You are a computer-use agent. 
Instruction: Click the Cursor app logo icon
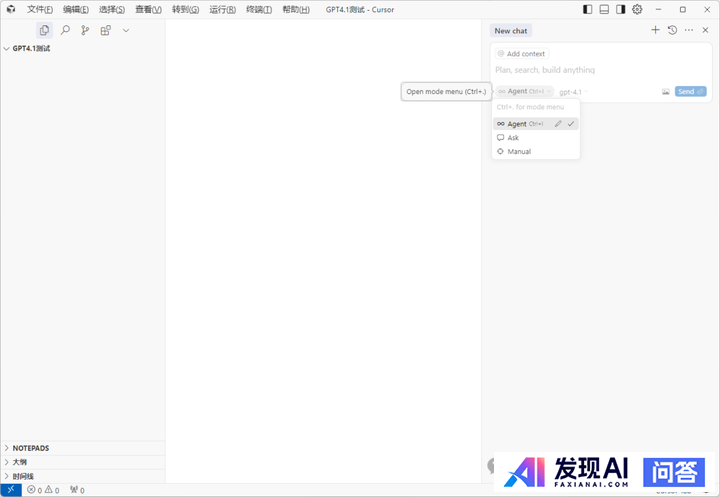11,9
